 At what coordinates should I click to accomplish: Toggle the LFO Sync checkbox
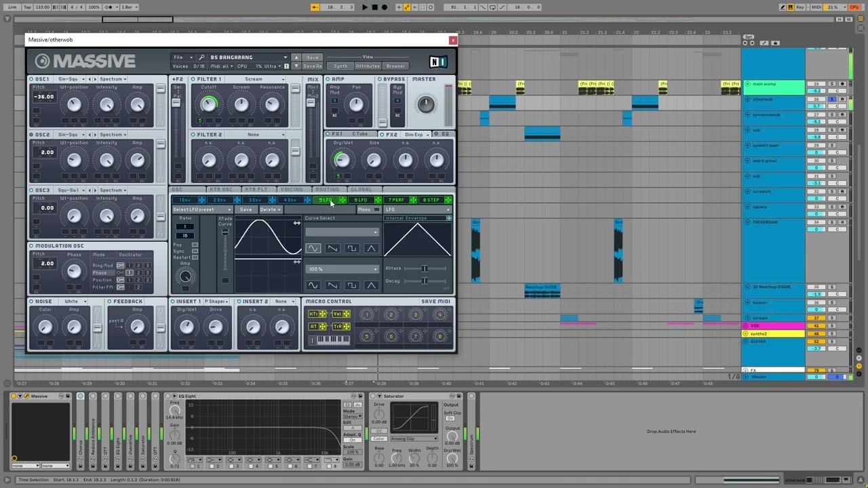[x=195, y=251]
